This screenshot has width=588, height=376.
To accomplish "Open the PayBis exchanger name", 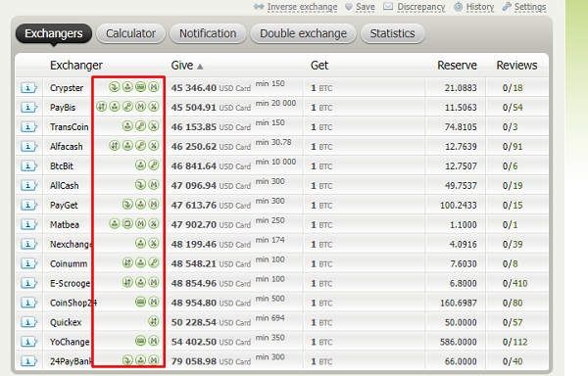I will coord(63,108).
